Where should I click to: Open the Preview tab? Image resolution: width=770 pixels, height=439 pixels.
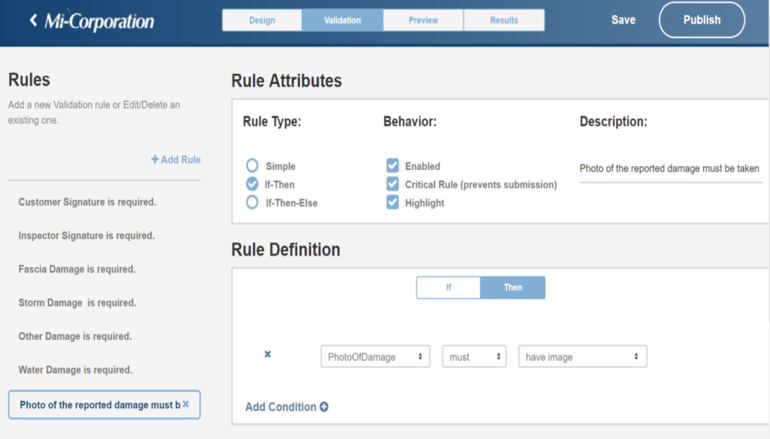[x=423, y=20]
